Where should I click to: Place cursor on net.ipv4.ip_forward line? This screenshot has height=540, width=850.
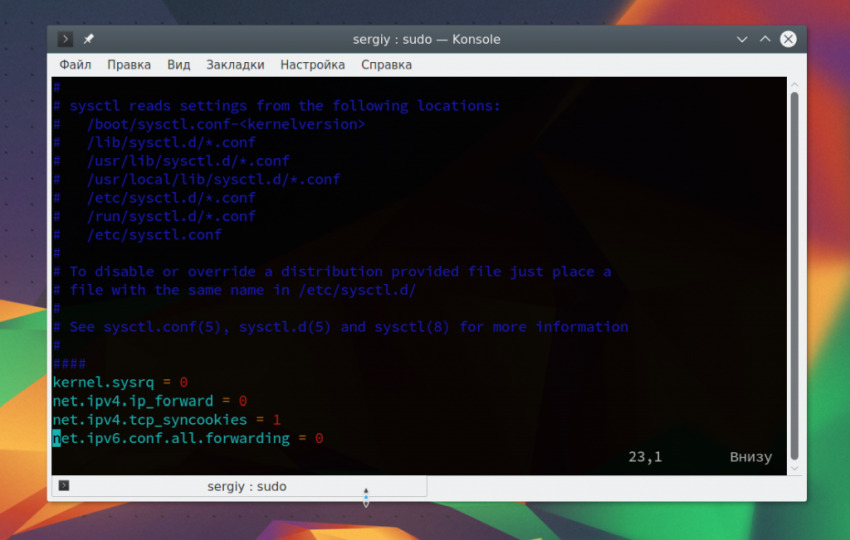point(150,401)
